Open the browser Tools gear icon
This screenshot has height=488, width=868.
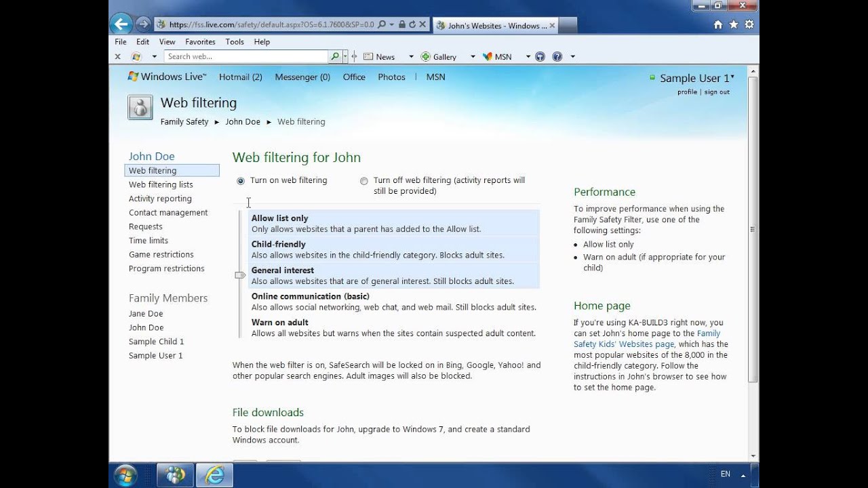pyautogui.click(x=749, y=24)
